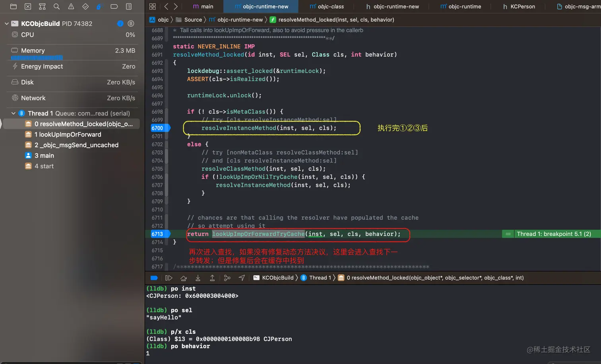Screen dimensions: 601x364
Task: Click the process view options icon
Action: pos(131,23)
